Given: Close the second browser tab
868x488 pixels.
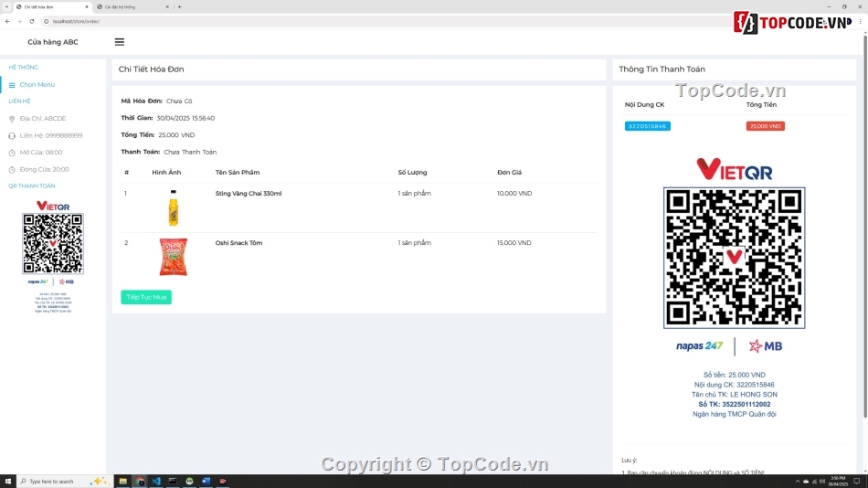Looking at the screenshot, I should pyautogui.click(x=167, y=6).
